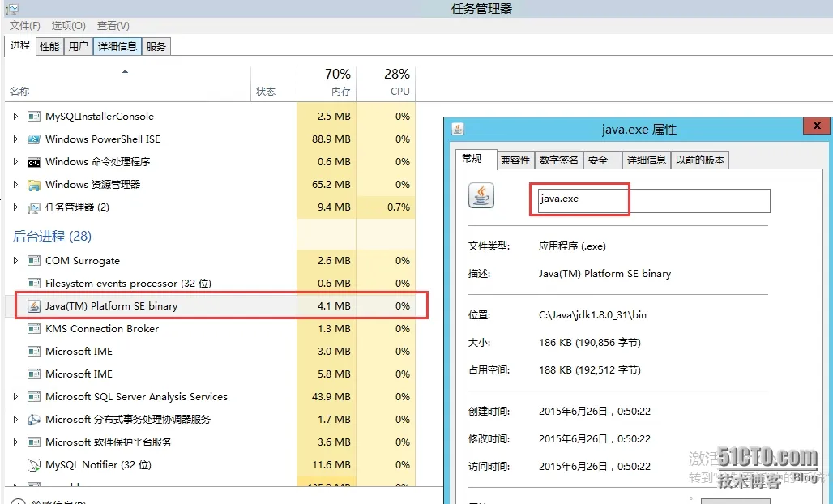Screen dimensions: 833x504
Task: Switch to the 服务 tab
Action: [156, 47]
